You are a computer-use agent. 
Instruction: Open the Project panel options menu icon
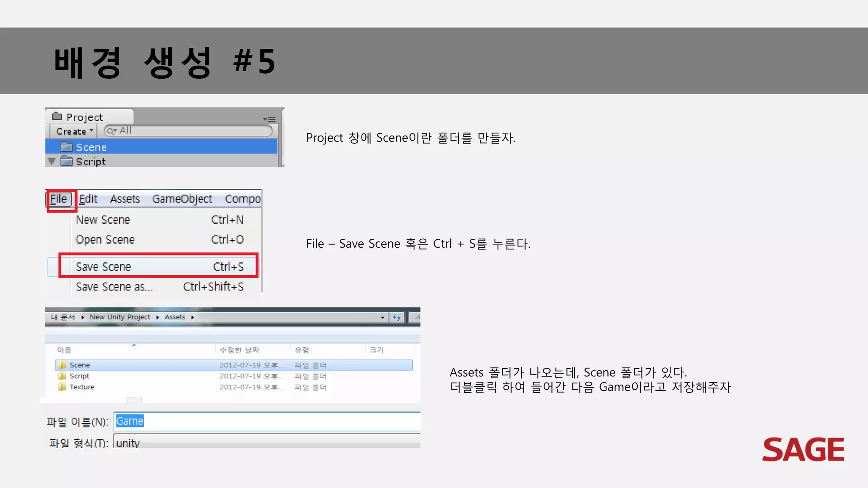269,119
